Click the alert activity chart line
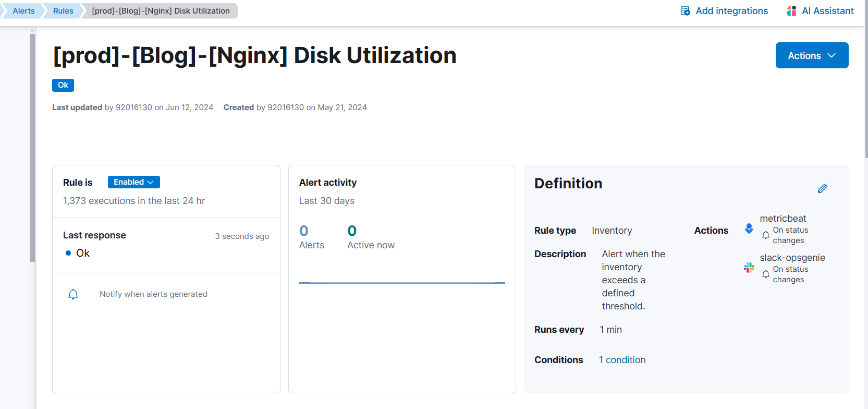The height and width of the screenshot is (409, 868). click(402, 283)
